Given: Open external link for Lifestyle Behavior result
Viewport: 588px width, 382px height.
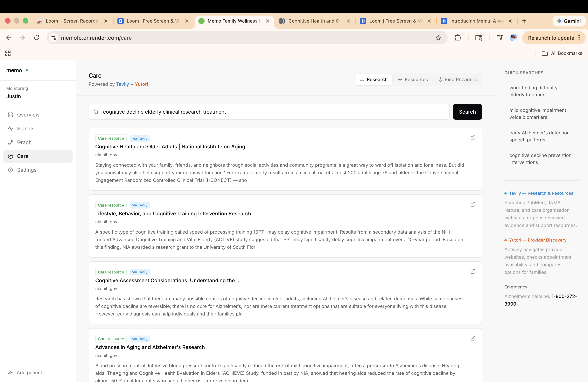Looking at the screenshot, I should (473, 205).
